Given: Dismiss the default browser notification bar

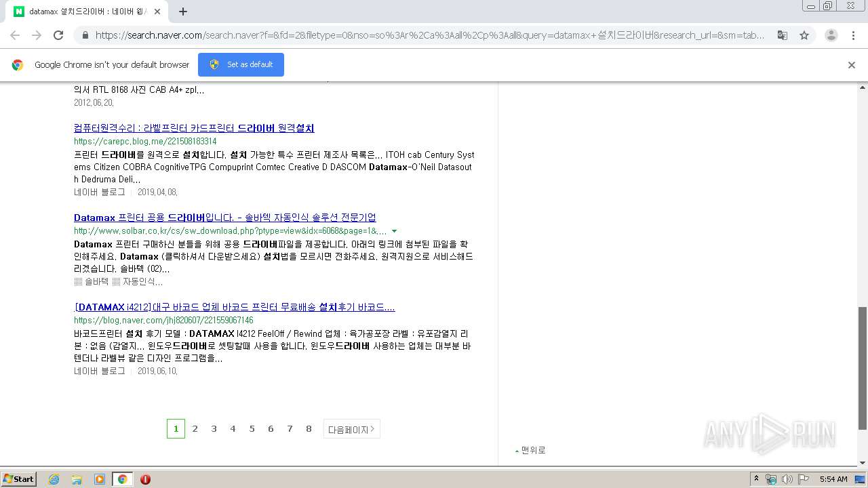Looking at the screenshot, I should click(x=852, y=65).
